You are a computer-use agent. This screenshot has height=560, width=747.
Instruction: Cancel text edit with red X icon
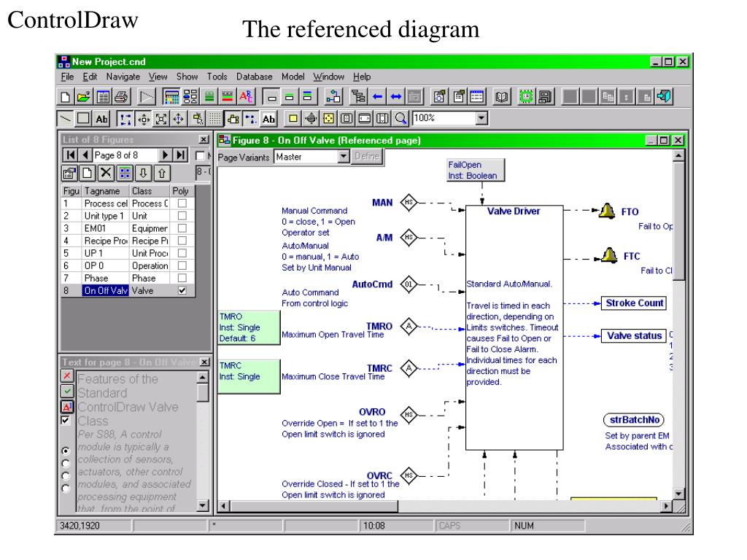67,376
